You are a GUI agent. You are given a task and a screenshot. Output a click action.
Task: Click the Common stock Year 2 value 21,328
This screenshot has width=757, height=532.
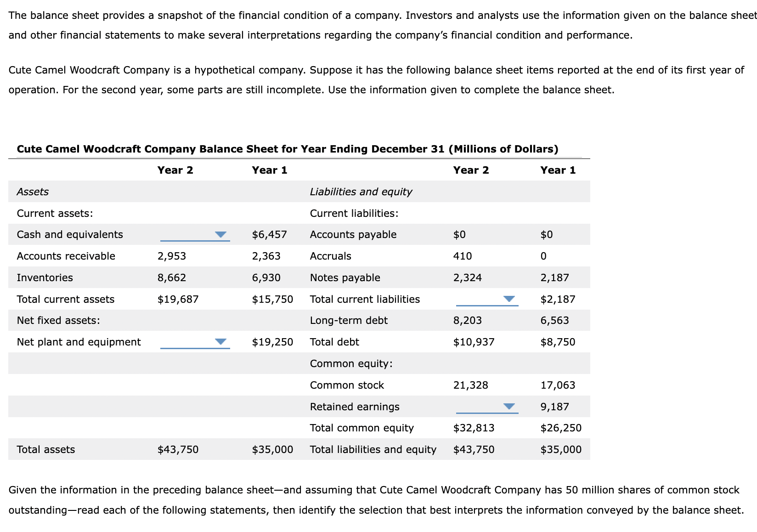point(470,385)
